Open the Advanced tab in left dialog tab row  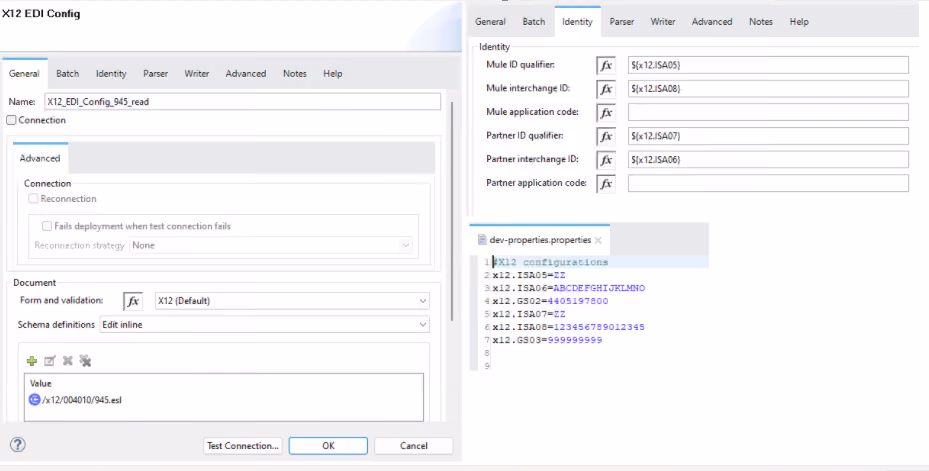(x=246, y=73)
